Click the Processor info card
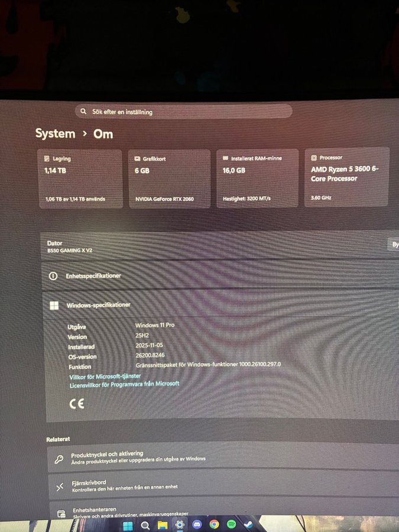This screenshot has height=532, width=399. pos(347,177)
